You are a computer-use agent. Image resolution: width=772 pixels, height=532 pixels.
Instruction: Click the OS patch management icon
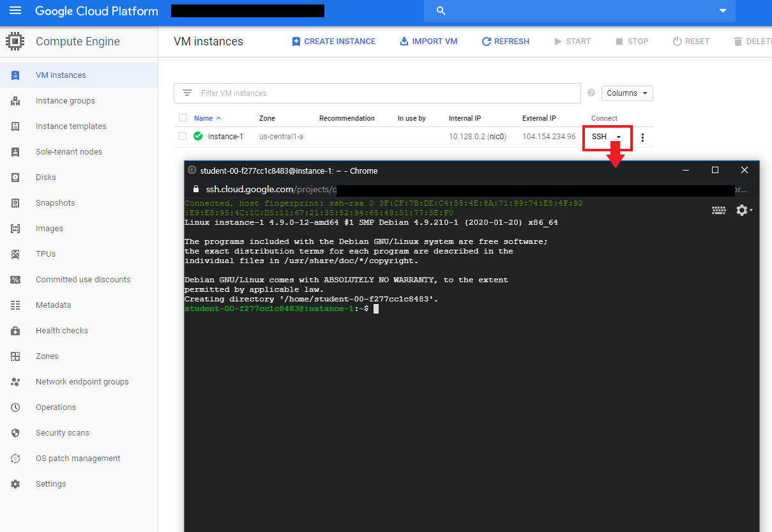point(15,459)
